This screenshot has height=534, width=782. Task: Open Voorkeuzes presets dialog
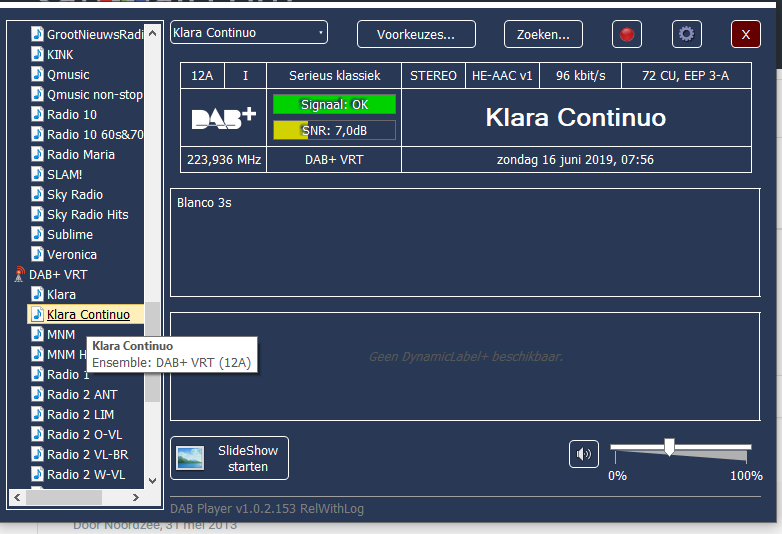(416, 34)
